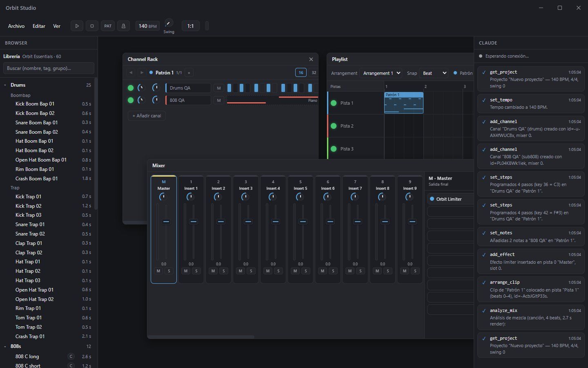588x368 pixels.
Task: Select the 808 C long sample
Action: pyautogui.click(x=47, y=357)
